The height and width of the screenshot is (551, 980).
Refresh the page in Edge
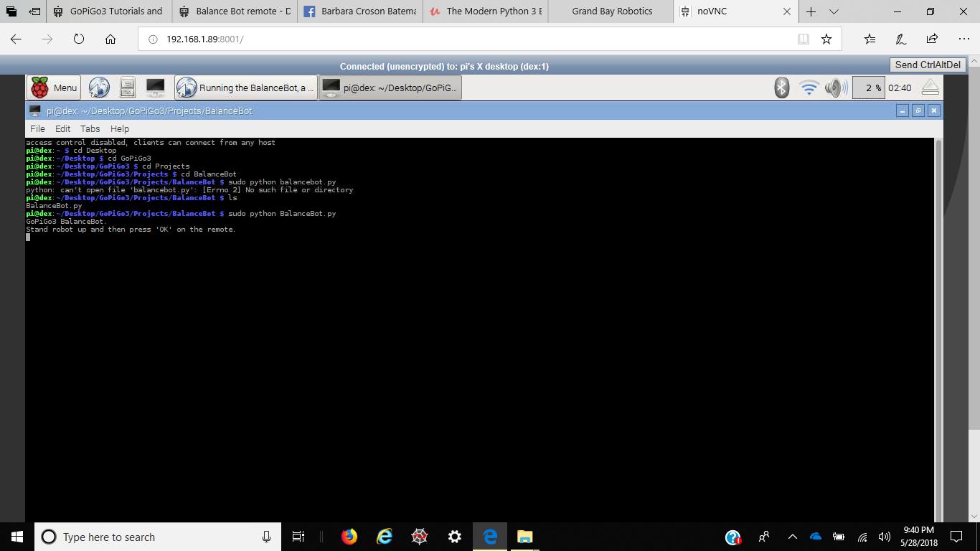click(x=79, y=39)
